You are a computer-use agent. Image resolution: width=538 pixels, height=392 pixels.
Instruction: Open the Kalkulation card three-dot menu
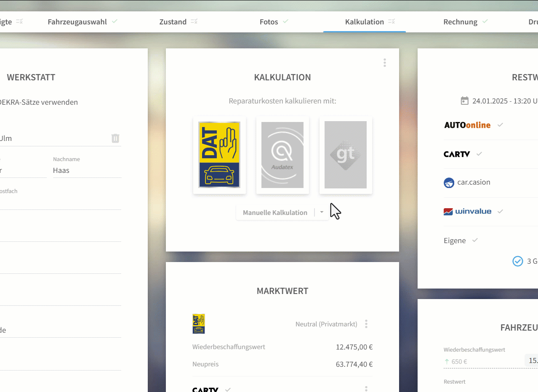click(385, 63)
